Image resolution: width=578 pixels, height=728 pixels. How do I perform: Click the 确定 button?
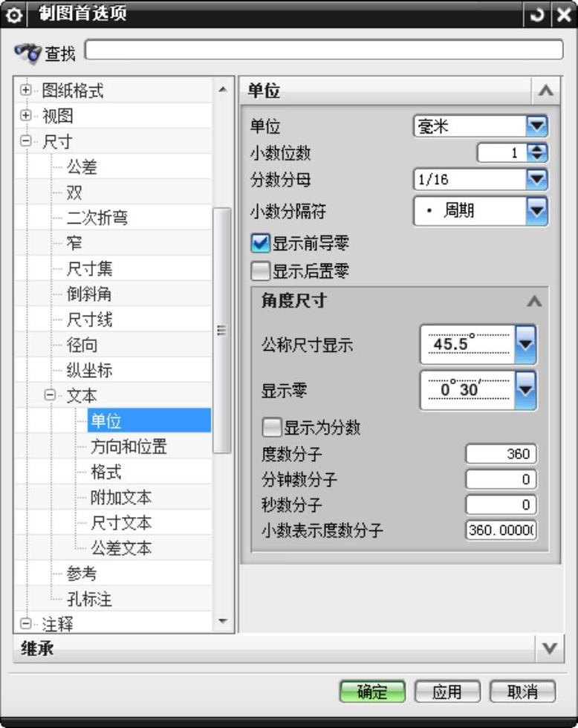(x=372, y=692)
